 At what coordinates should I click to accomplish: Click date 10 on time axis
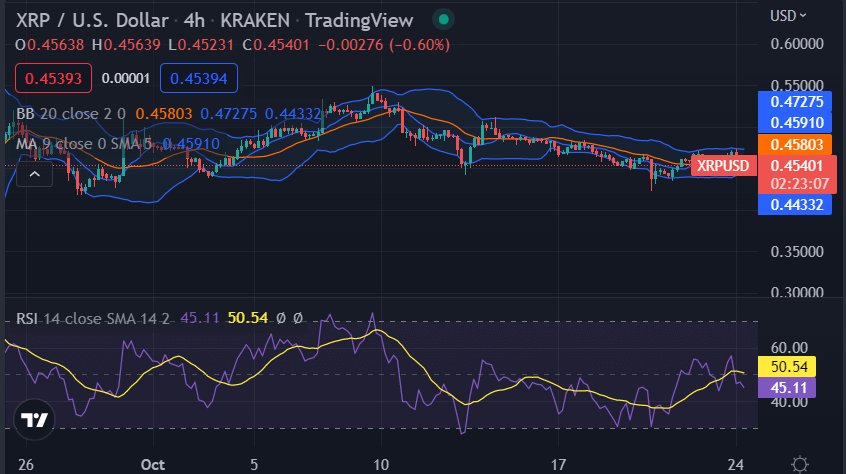381,465
